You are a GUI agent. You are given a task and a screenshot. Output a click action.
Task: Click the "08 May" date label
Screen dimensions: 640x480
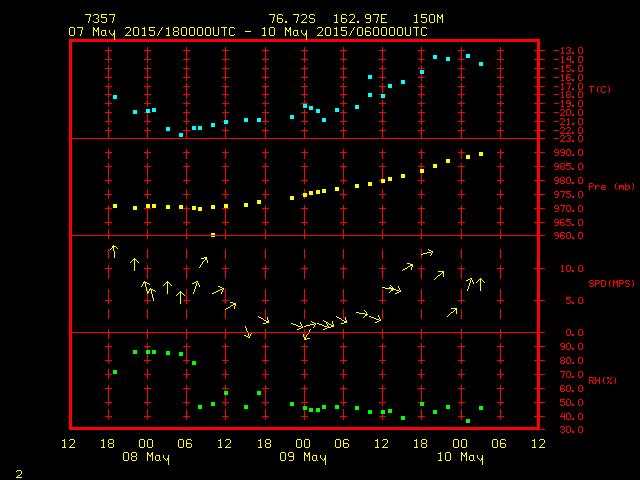[146, 457]
